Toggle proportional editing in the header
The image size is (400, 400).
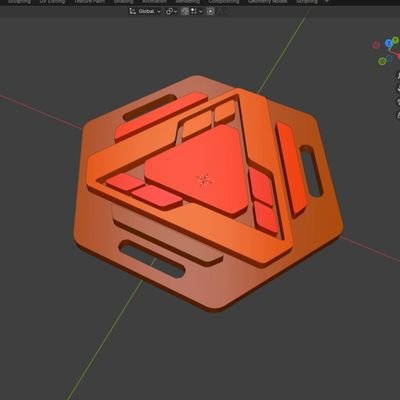click(211, 11)
